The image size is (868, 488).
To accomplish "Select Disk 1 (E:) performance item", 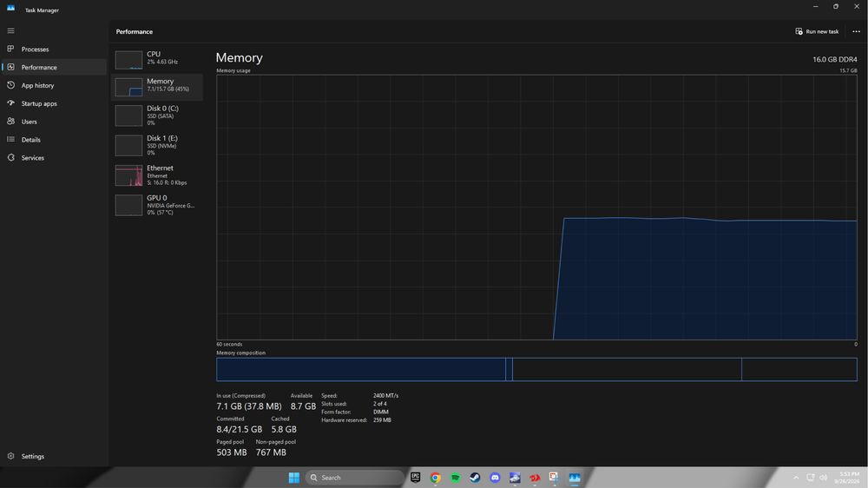I will pos(157,145).
